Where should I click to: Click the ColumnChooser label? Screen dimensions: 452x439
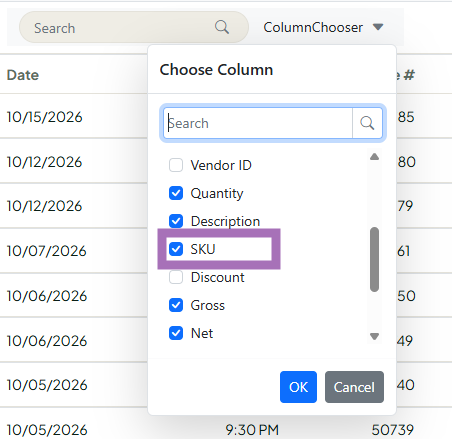click(313, 27)
